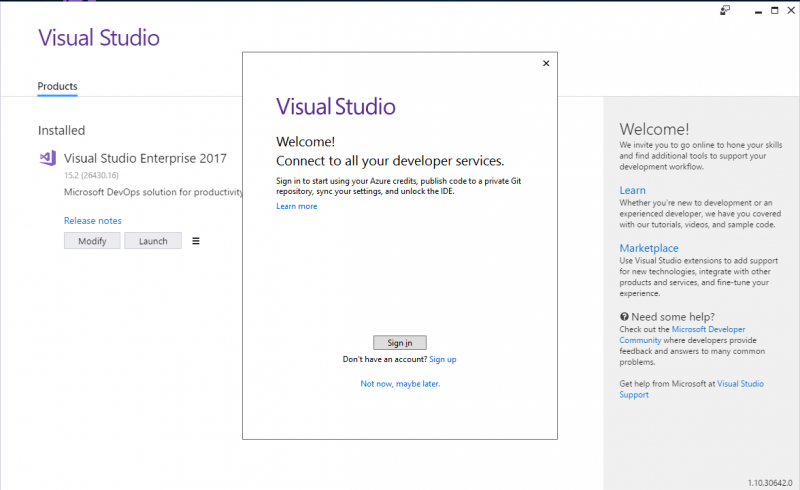Click the Microsoft DevOps solution description text
800x490 pixels.
click(x=153, y=192)
